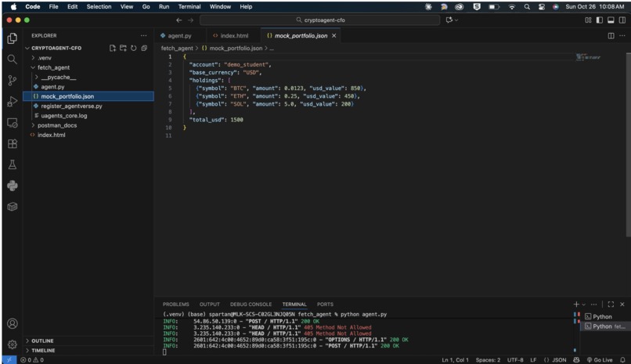Open errors and warnings count in status bar
The width and height of the screenshot is (631, 364).
pos(32,360)
